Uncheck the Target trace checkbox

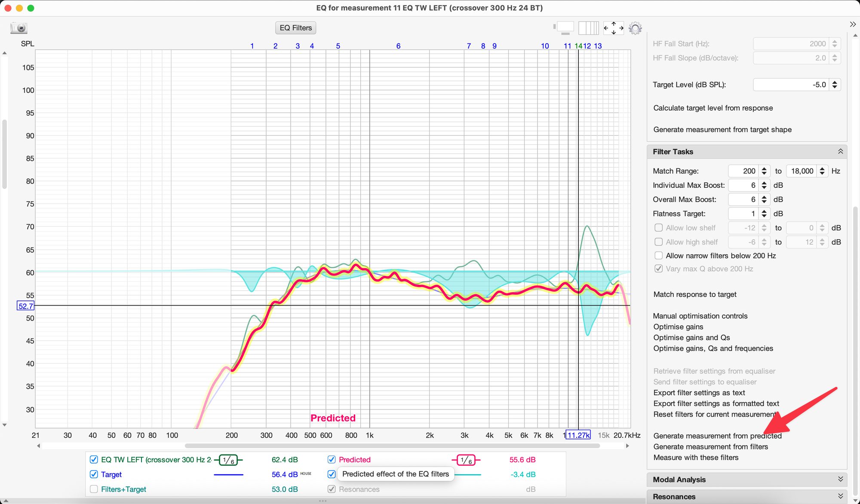[x=94, y=474]
